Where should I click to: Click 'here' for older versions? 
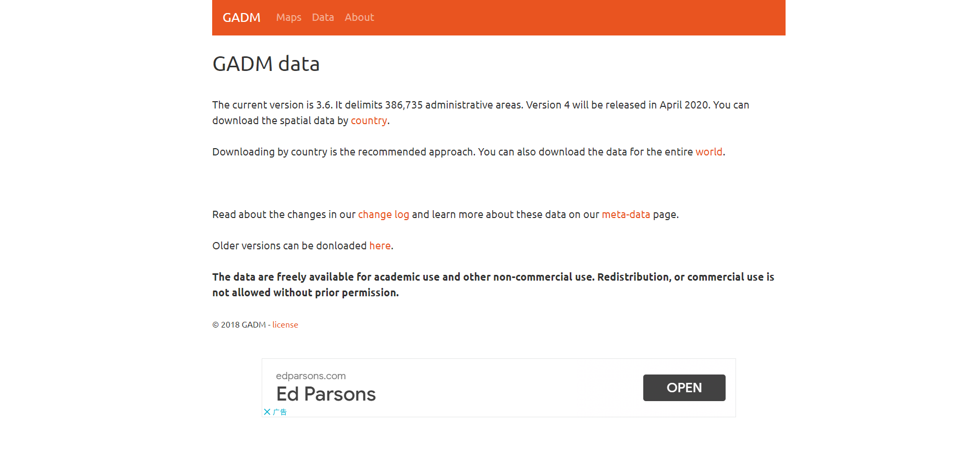tap(380, 246)
